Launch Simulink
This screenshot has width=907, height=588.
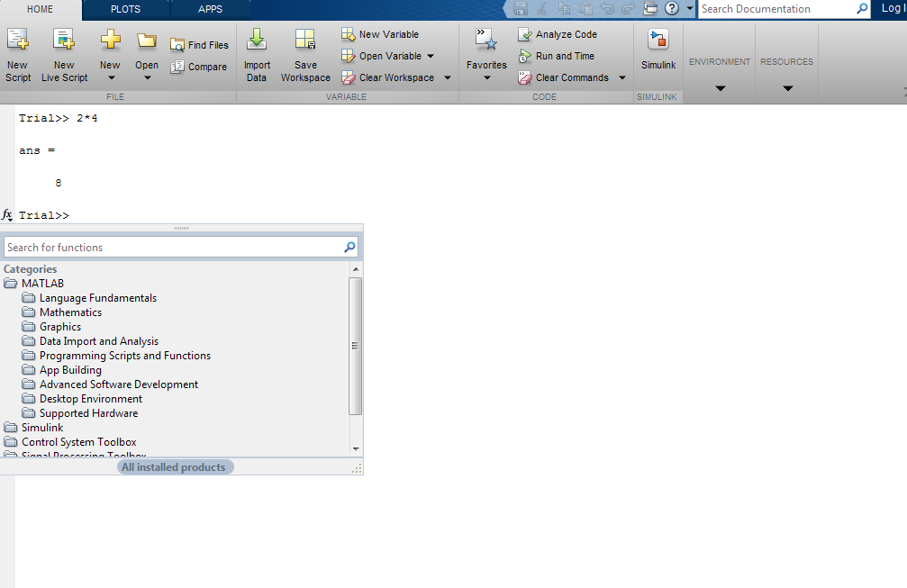[658, 54]
